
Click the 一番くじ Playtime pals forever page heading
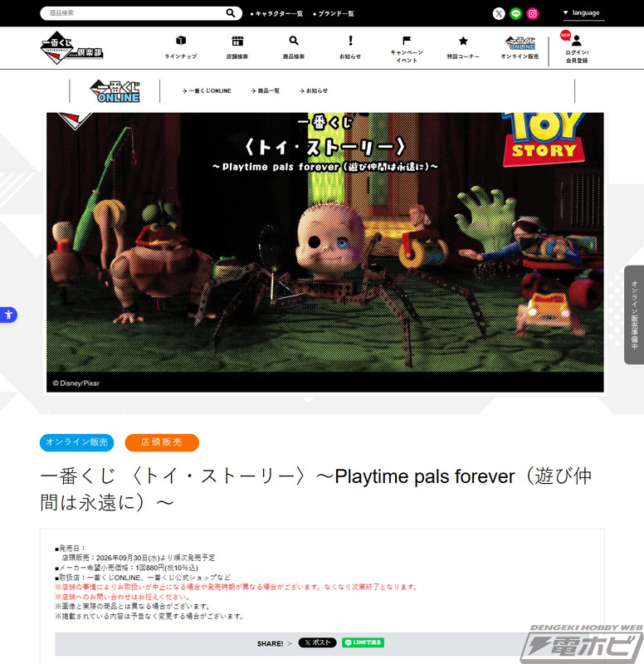(316, 489)
